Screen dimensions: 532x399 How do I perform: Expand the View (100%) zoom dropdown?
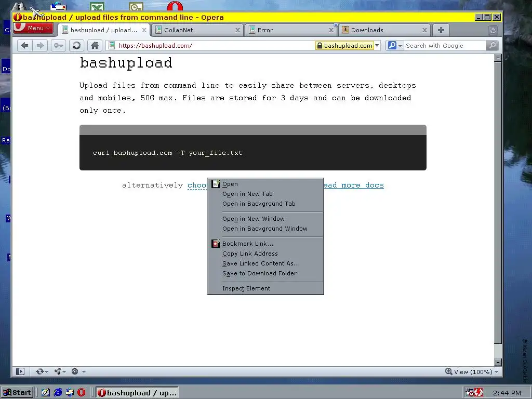point(496,372)
